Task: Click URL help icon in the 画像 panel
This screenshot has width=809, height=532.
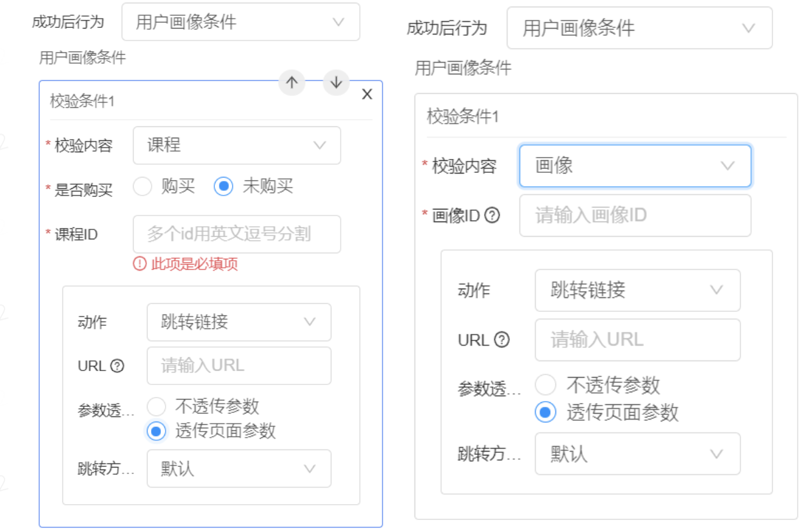Action: (502, 340)
